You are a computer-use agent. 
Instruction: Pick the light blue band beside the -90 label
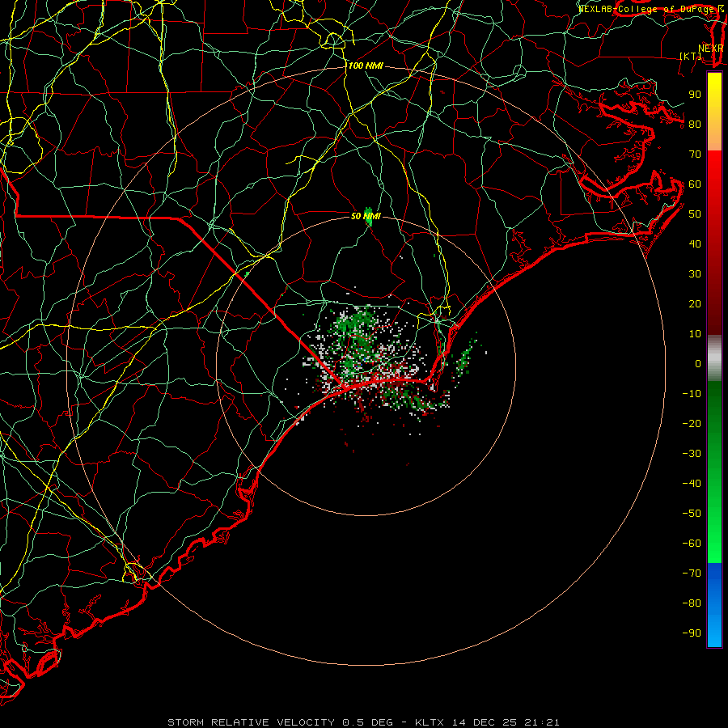pos(714,633)
